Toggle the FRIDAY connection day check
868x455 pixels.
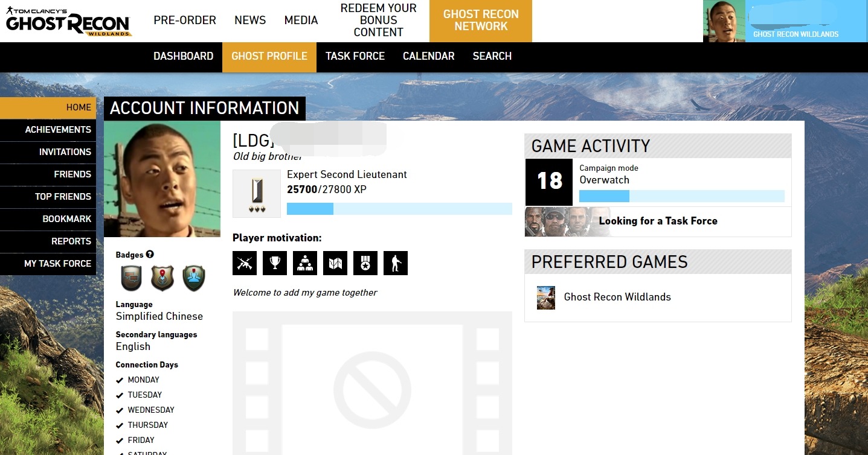[x=120, y=441]
